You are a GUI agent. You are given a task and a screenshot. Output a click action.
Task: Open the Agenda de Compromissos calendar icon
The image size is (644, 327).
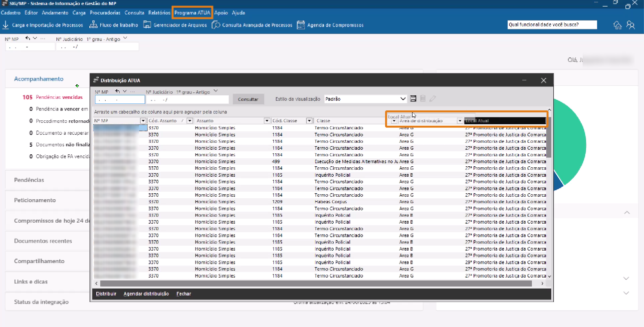coord(301,25)
